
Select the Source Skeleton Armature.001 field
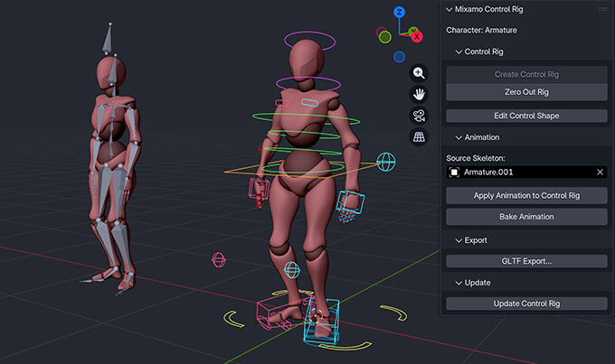pos(525,173)
